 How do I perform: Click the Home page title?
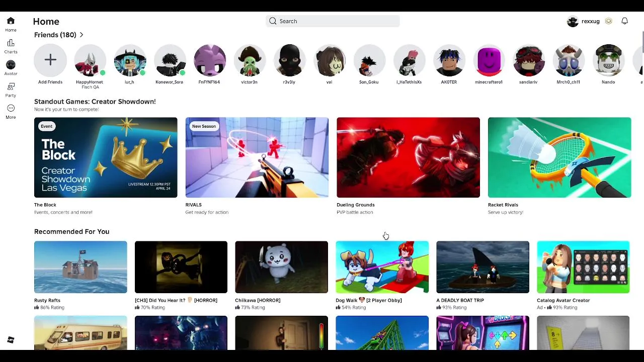point(46,22)
